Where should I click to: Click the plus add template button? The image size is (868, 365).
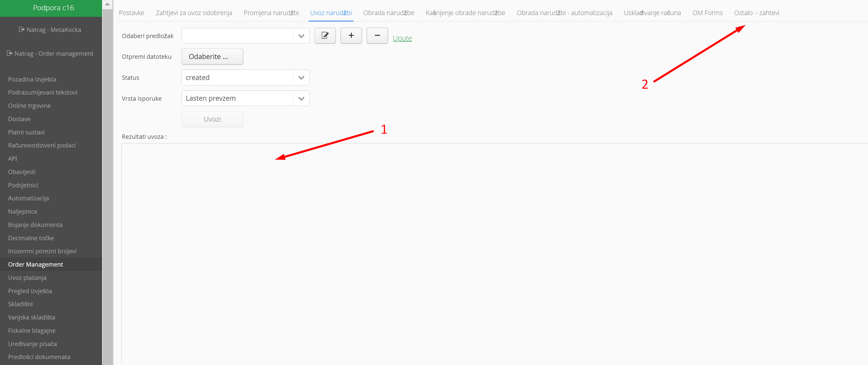[x=351, y=36]
